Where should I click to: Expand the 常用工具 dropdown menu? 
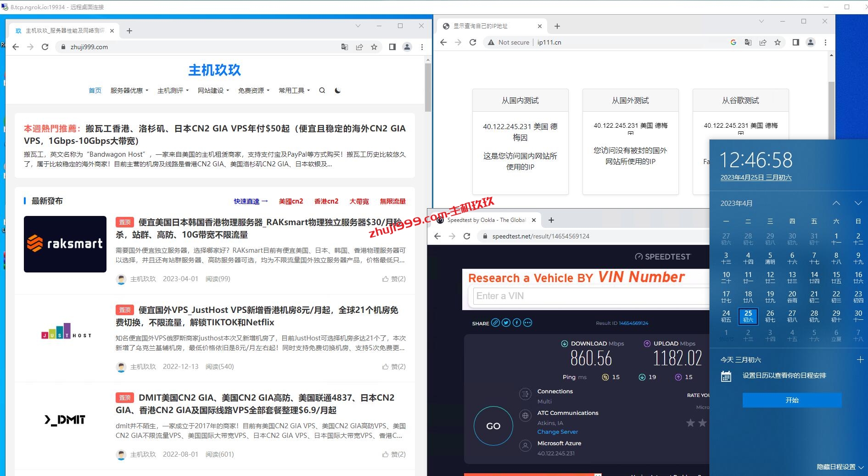(x=294, y=91)
